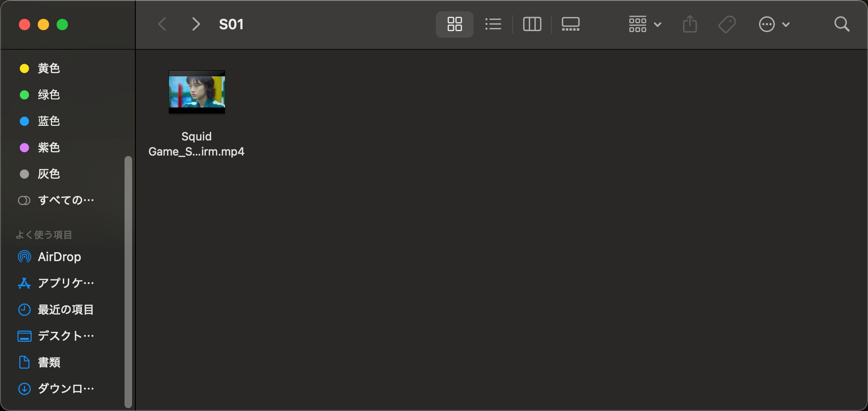The width and height of the screenshot is (868, 411).
Task: Select the yellow 黄色 tag
Action: pyautogui.click(x=49, y=68)
